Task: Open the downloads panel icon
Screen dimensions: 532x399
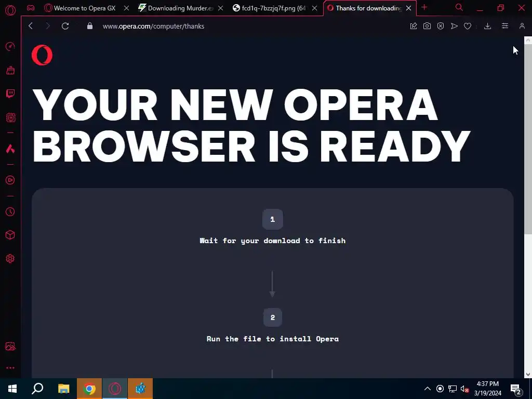Action: (487, 26)
